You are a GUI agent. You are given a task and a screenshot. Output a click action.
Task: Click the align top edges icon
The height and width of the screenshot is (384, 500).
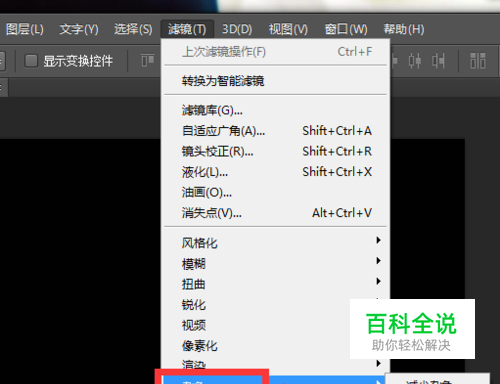148,61
